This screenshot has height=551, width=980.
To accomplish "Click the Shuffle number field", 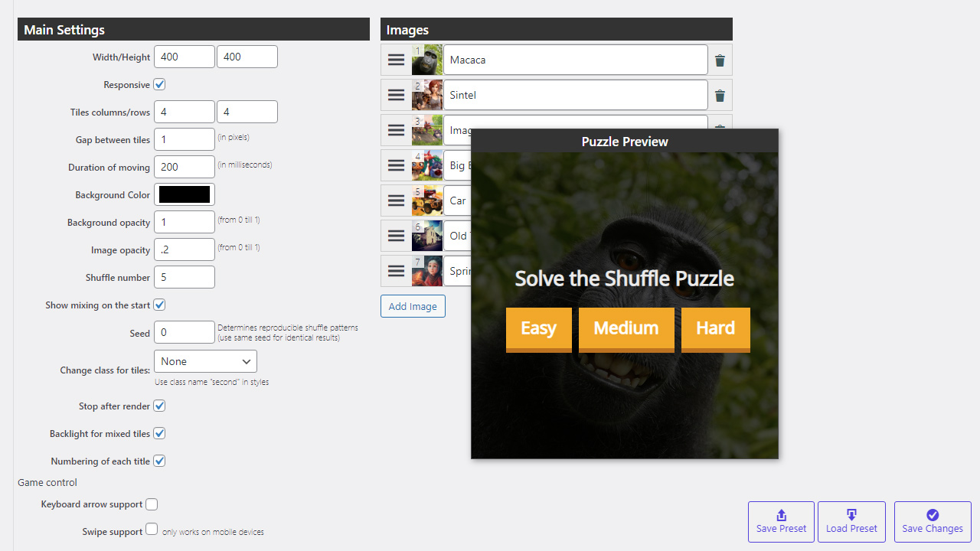I will [185, 277].
